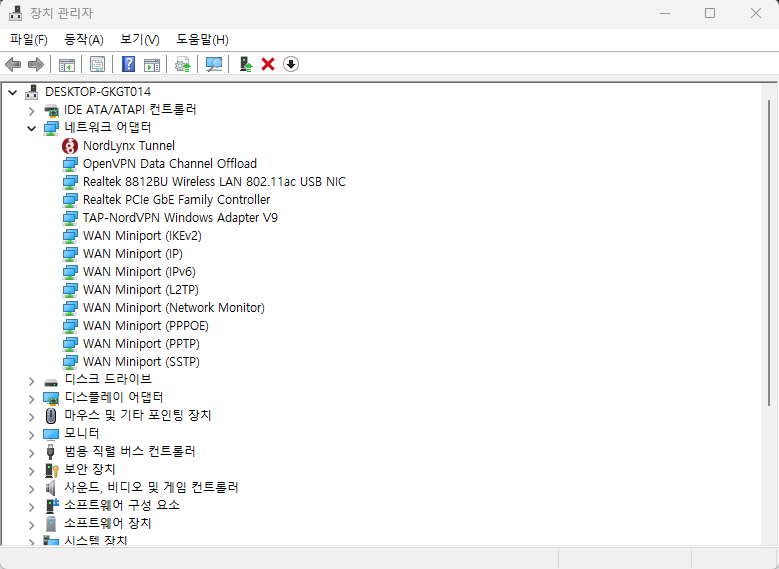Screen dimensions: 779x569
Task: Select the 모니터 label
Action: (x=82, y=433)
